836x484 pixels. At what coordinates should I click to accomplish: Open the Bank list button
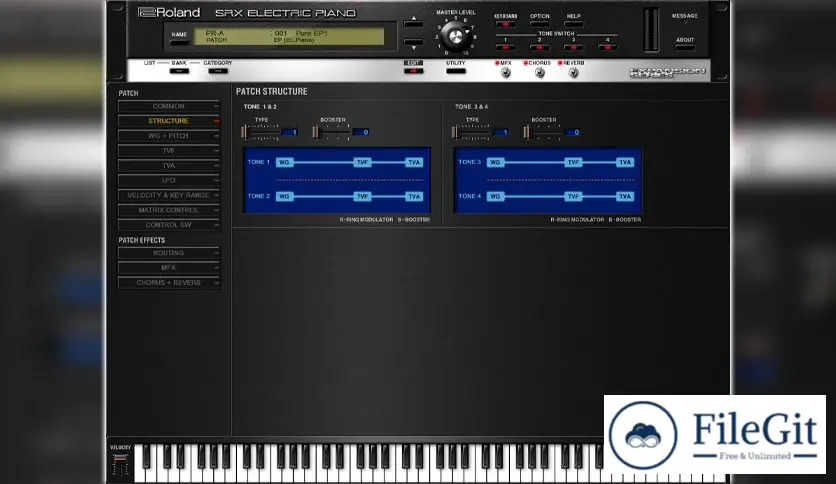(179, 71)
